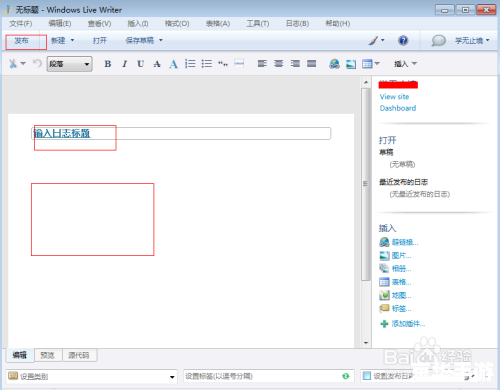500x390 pixels.
Task: Click the sidebar 图片... link
Action: point(401,256)
